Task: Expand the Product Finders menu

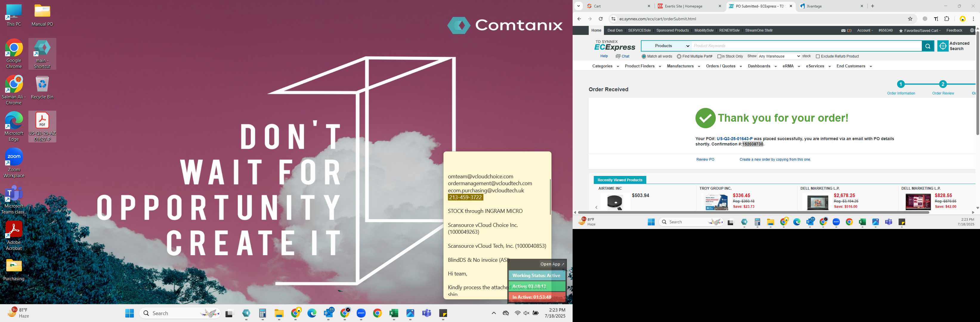Action: pos(643,66)
